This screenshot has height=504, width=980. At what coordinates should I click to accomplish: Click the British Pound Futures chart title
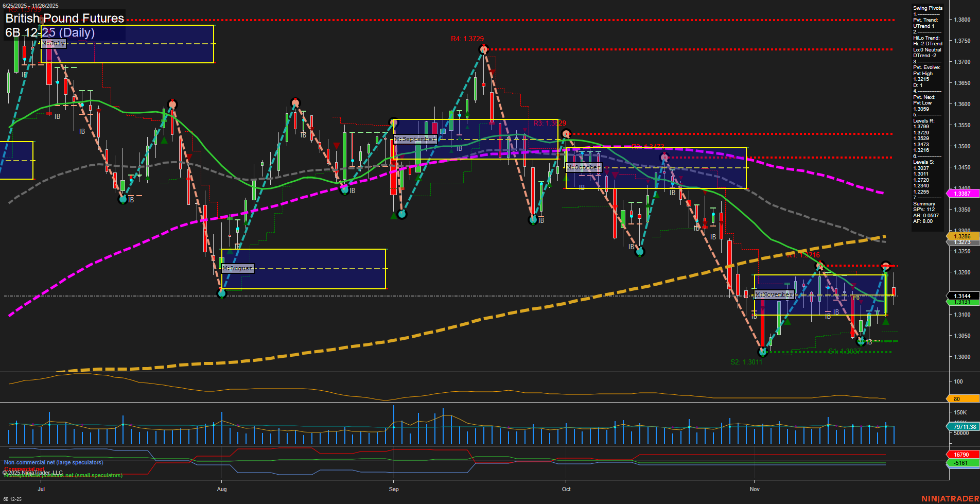(x=64, y=19)
